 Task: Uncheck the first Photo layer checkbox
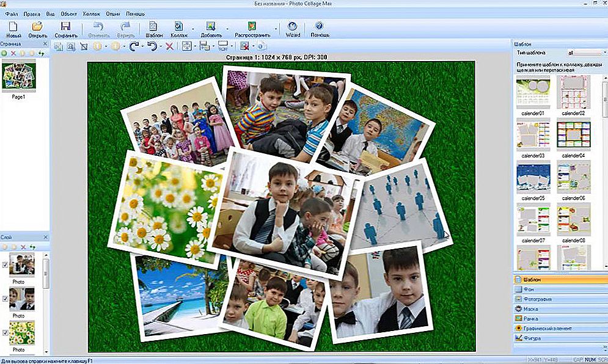tap(5, 264)
